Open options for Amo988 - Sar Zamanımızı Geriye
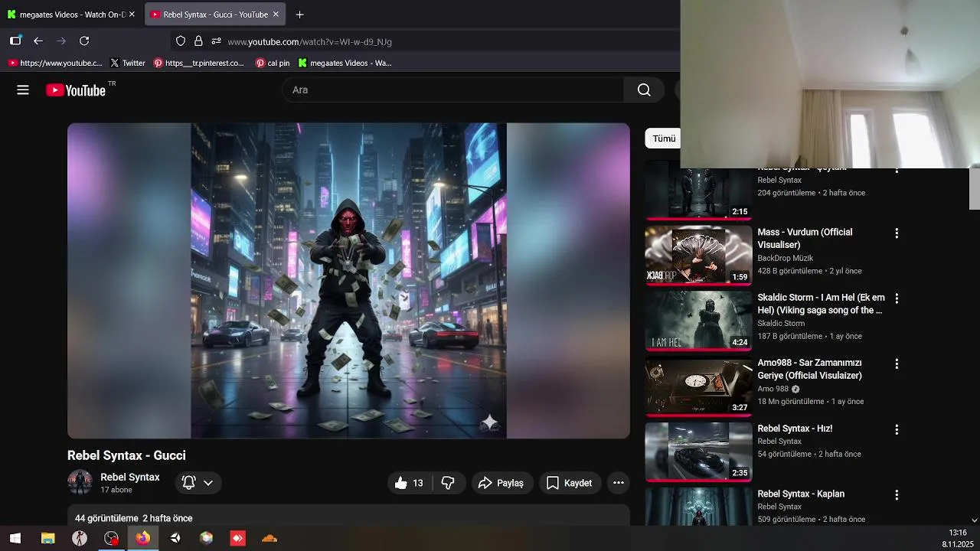This screenshot has height=551, width=980. click(x=897, y=364)
